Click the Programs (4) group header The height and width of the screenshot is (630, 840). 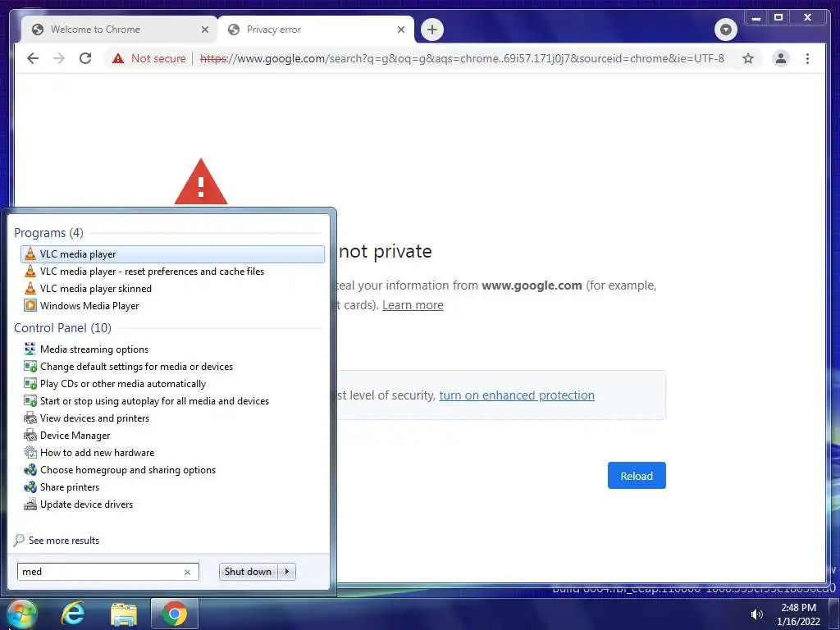[x=48, y=232]
